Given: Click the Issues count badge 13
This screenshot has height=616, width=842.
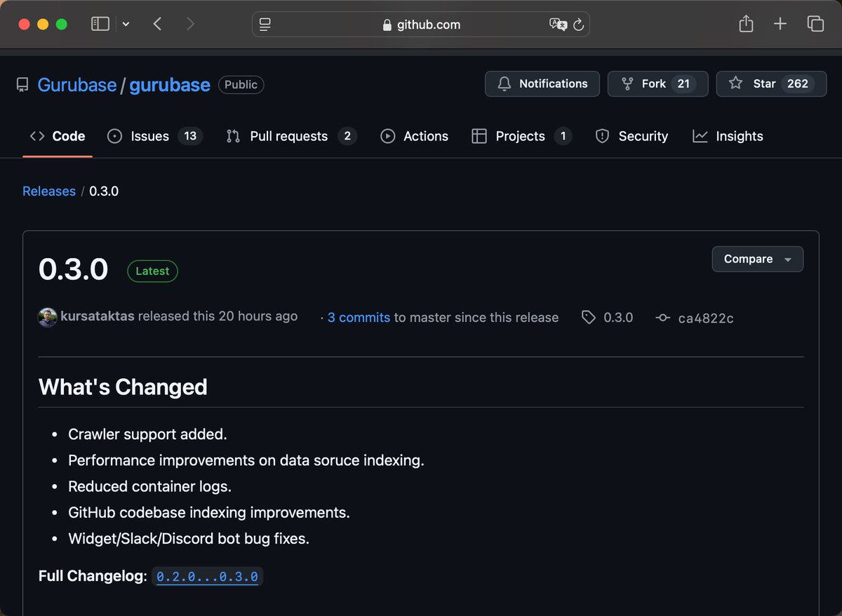Looking at the screenshot, I should 190,136.
